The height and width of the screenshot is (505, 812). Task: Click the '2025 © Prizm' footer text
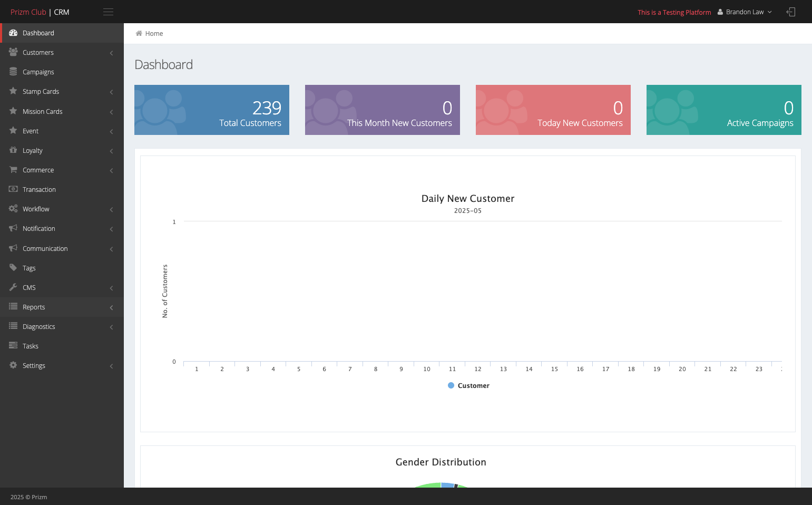tap(29, 497)
